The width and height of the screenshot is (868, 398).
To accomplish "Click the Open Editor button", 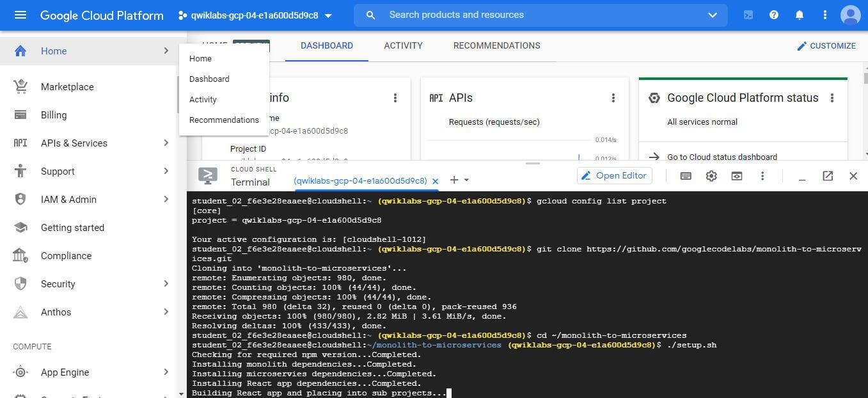I will 614,176.
